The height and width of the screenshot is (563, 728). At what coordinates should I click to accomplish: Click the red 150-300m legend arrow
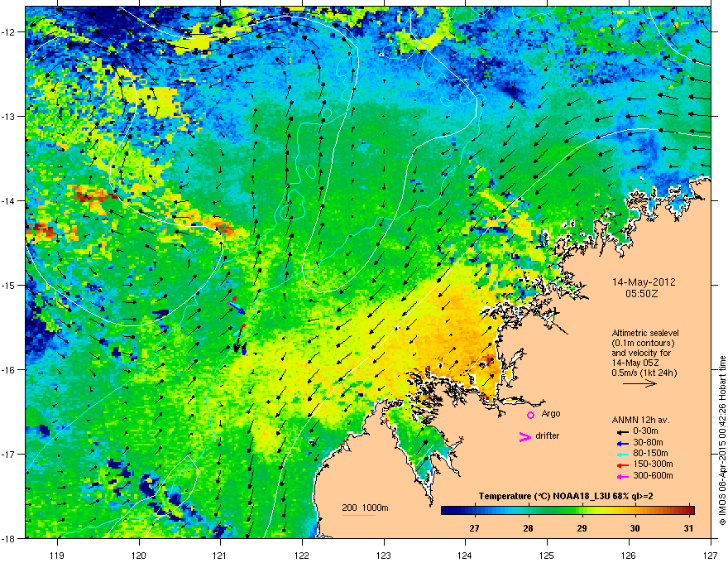pyautogui.click(x=623, y=465)
